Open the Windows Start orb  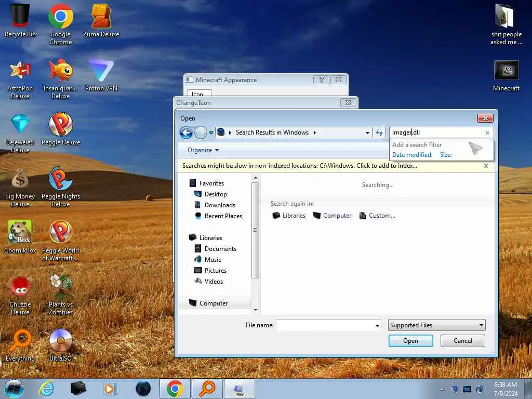click(x=14, y=389)
